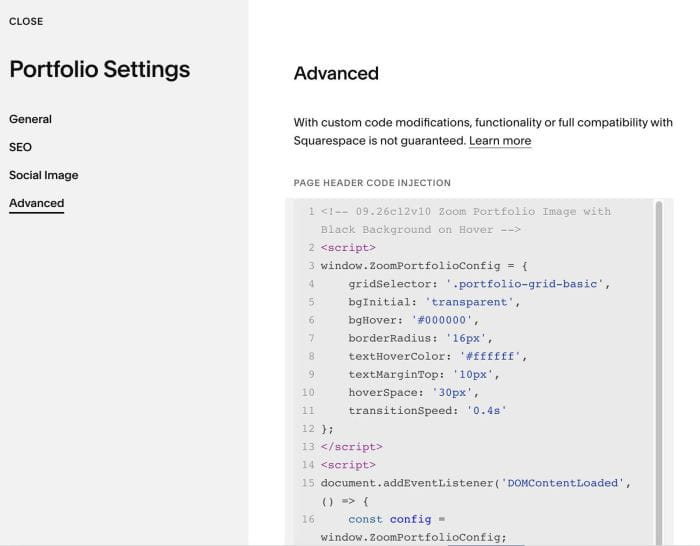The height and width of the screenshot is (546, 700).
Task: Click the bgHover '#000000' value
Action: pyautogui.click(x=442, y=320)
